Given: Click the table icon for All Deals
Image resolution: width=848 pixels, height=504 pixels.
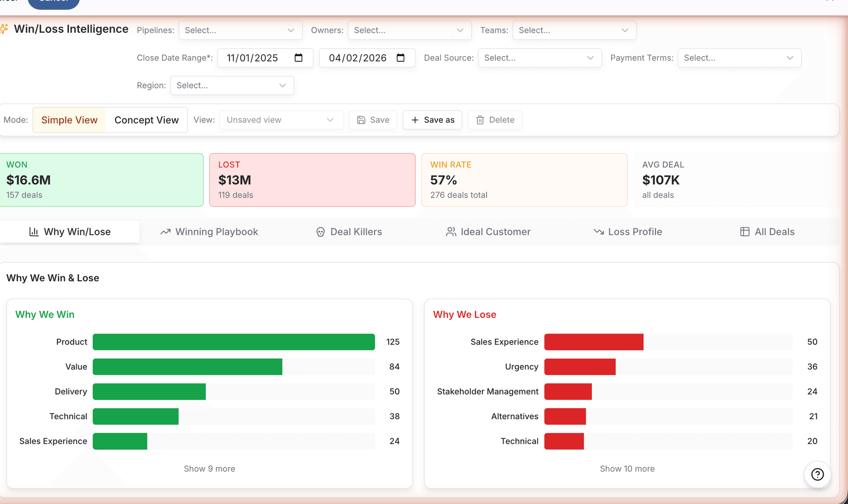Looking at the screenshot, I should click(x=745, y=232).
